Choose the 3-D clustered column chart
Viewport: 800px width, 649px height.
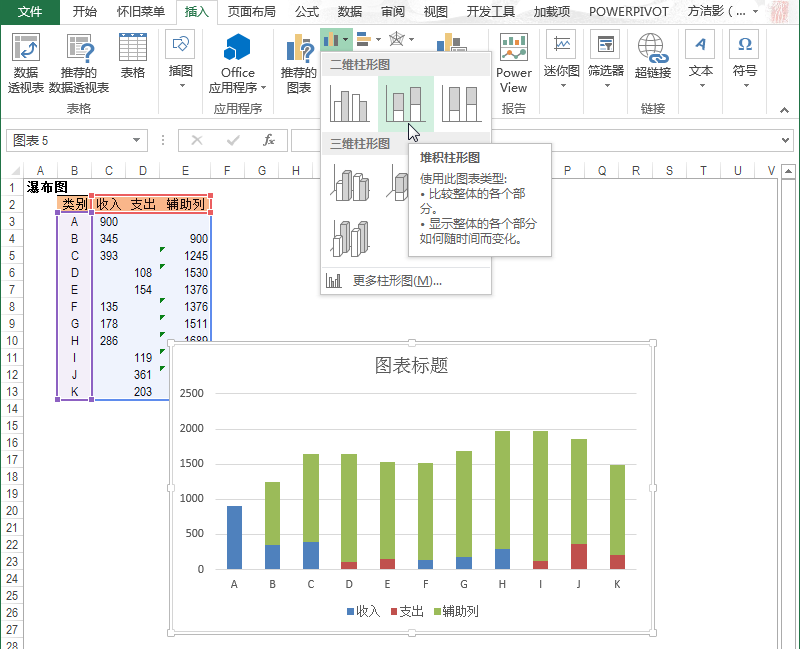click(350, 183)
